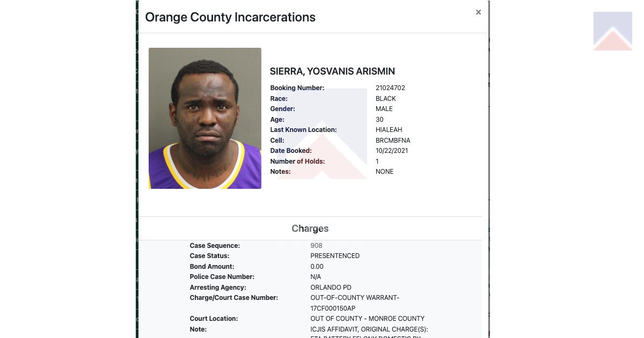The height and width of the screenshot is (338, 644).
Task: Select the Date Booked value 10/22/2021
Action: click(x=392, y=151)
